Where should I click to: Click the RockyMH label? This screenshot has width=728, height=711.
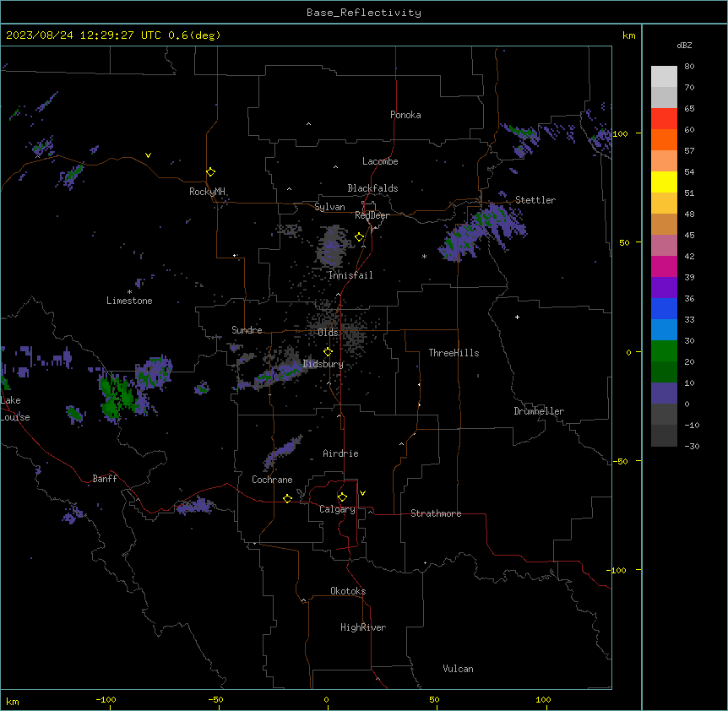click(207, 192)
